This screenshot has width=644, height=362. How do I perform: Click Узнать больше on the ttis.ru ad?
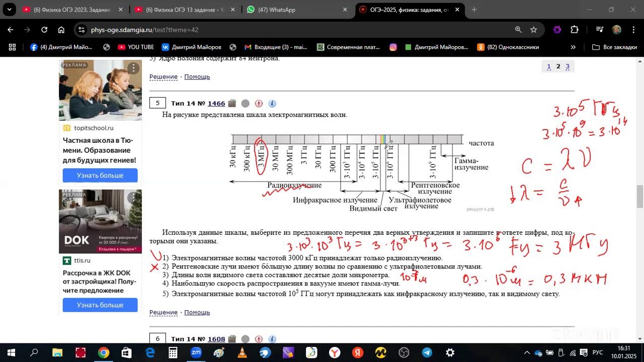point(100,305)
